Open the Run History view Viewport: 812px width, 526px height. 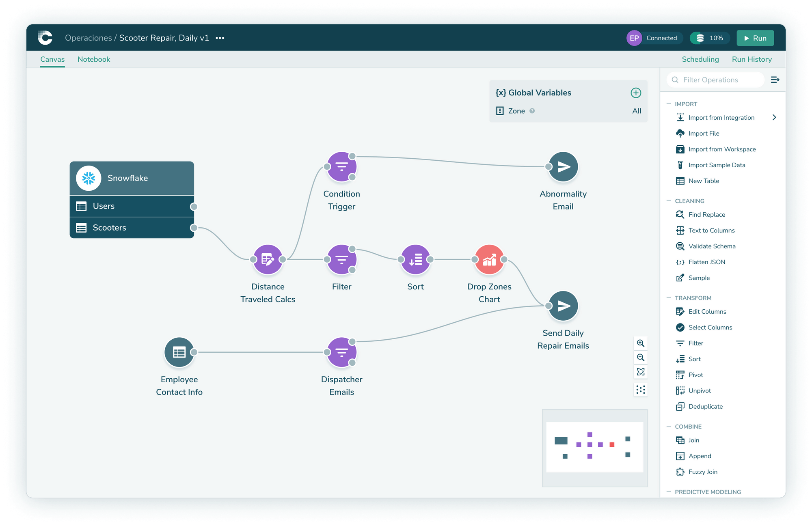click(752, 59)
